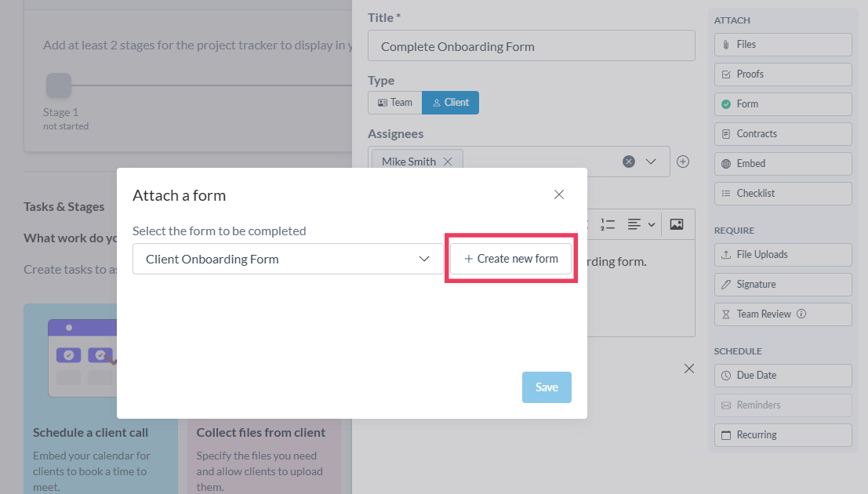This screenshot has width=868, height=494.
Task: Select the Team type toggle
Action: point(394,103)
